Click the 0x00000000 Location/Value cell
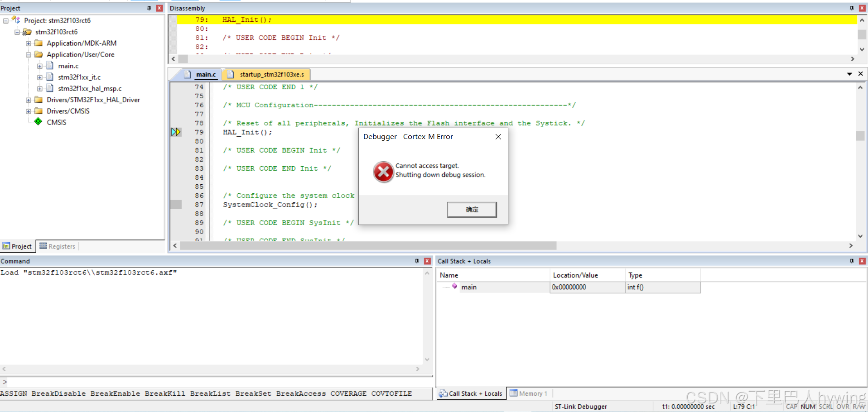The image size is (868, 412). point(587,287)
